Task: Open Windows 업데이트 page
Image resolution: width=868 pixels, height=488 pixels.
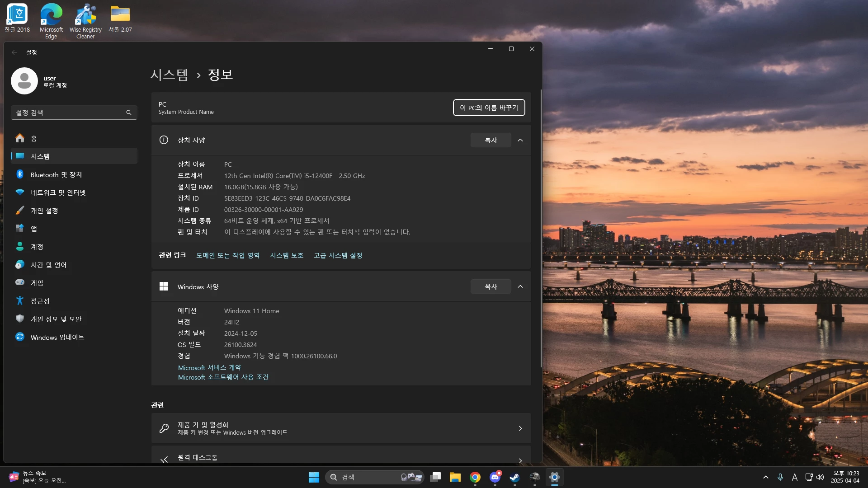Action: click(x=57, y=337)
